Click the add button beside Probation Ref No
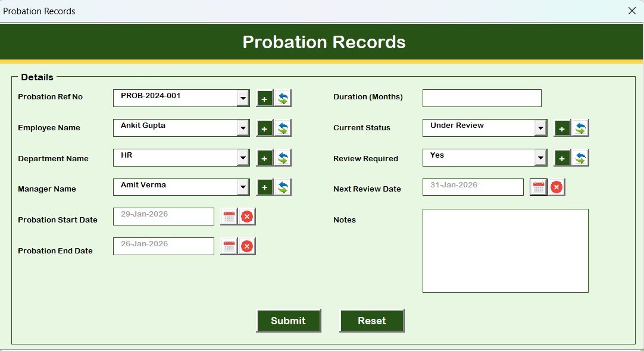 coord(264,98)
